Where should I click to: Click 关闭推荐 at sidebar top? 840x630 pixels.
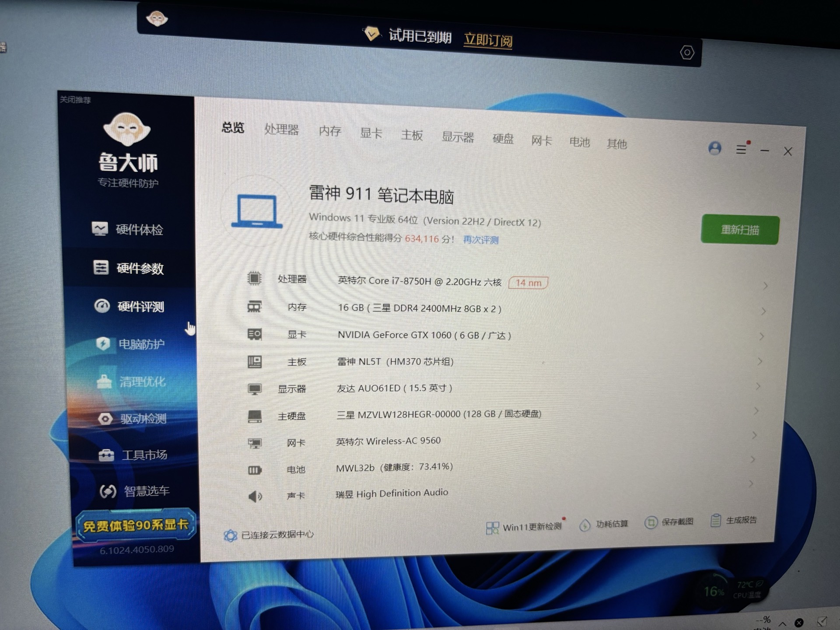(75, 100)
